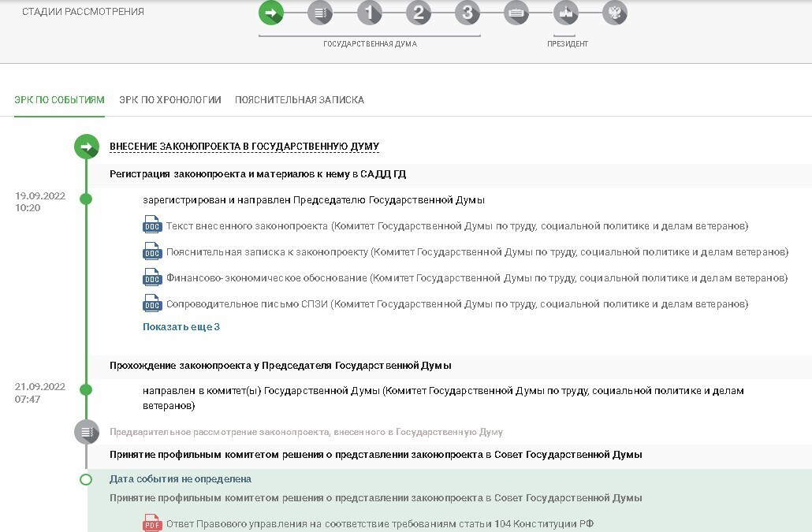The height and width of the screenshot is (532, 812).
Task: Click the coat of arms publication stage icon
Action: pyautogui.click(x=615, y=13)
